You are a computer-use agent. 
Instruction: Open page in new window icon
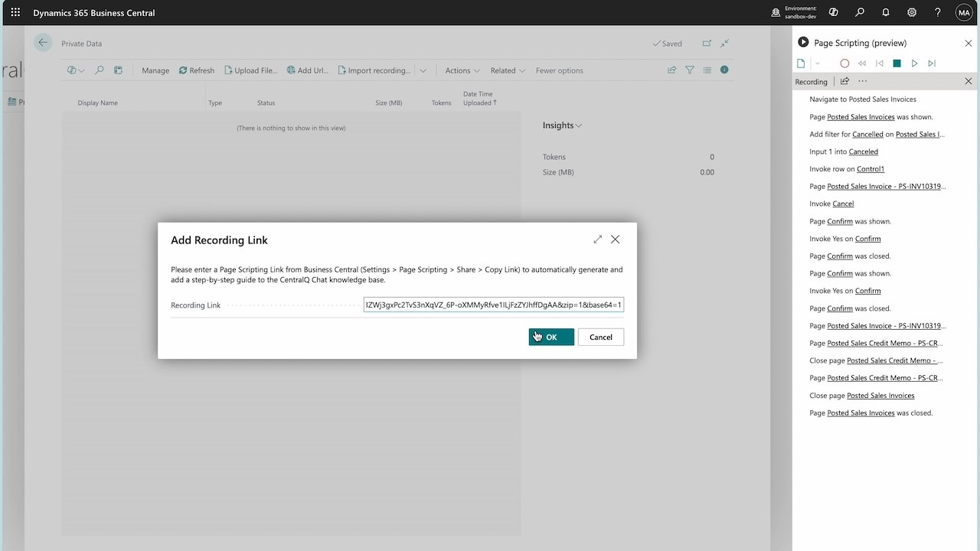tap(707, 44)
